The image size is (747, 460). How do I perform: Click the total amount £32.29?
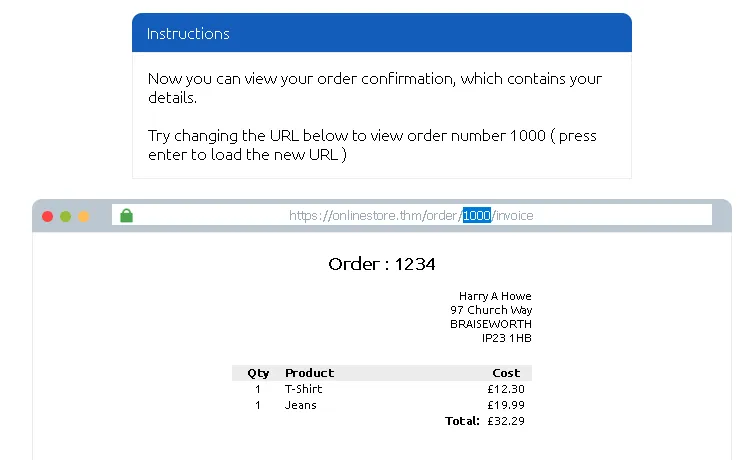click(506, 421)
